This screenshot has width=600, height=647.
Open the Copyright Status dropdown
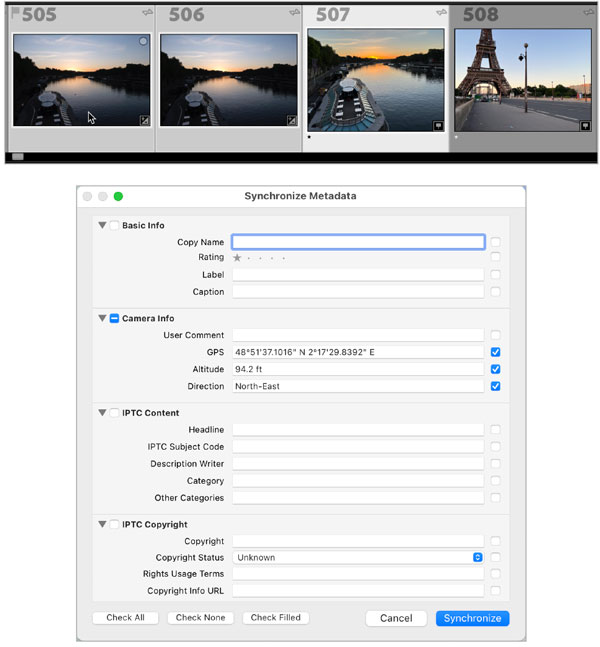[358, 557]
